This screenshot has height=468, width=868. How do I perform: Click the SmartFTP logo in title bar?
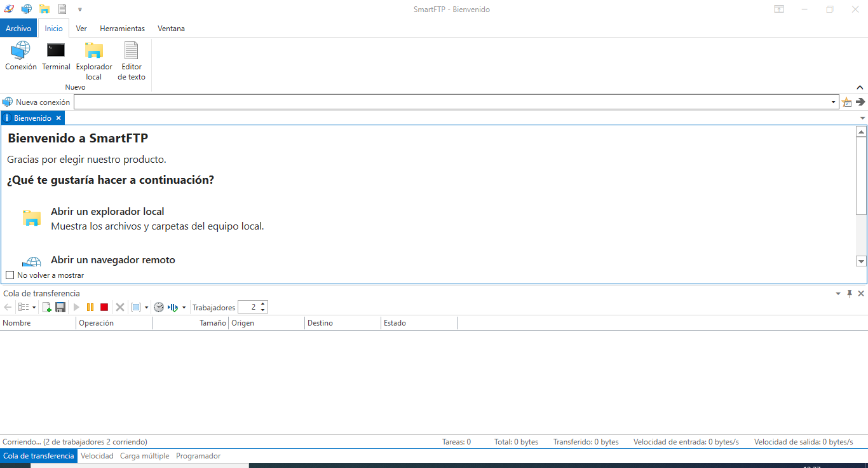pyautogui.click(x=9, y=9)
